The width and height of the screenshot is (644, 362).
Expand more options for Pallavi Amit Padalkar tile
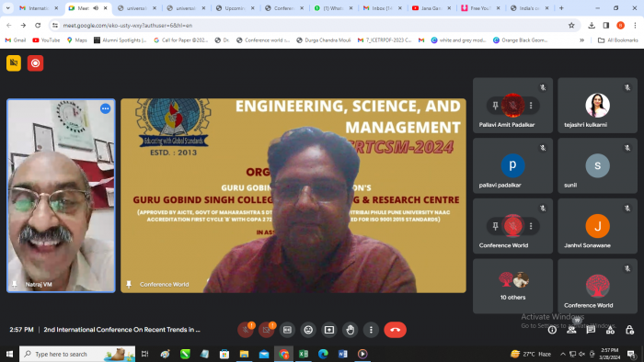[531, 106]
